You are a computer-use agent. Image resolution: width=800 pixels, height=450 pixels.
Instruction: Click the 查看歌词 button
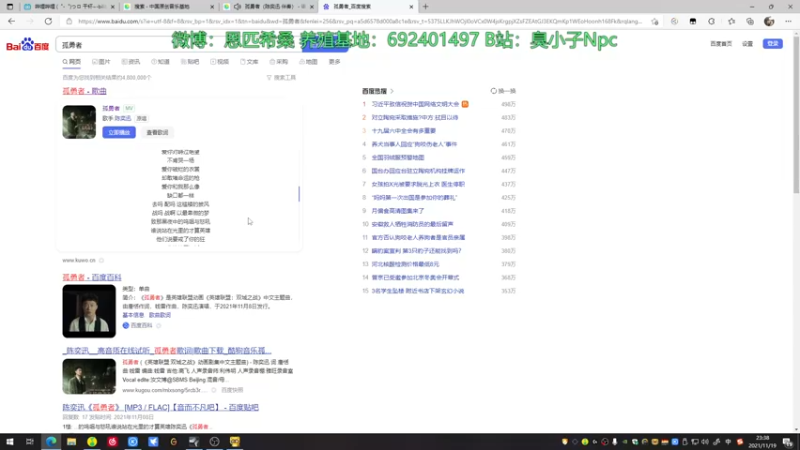click(x=157, y=132)
